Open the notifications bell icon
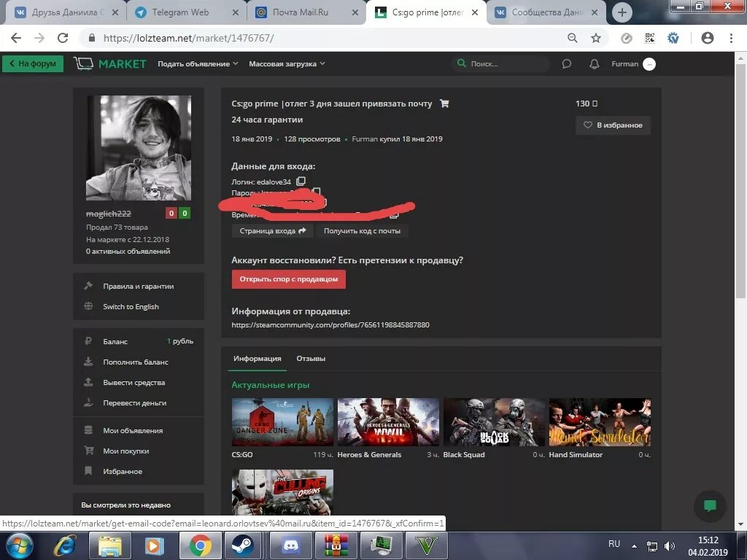Screen dimensions: 747x560 click(594, 64)
